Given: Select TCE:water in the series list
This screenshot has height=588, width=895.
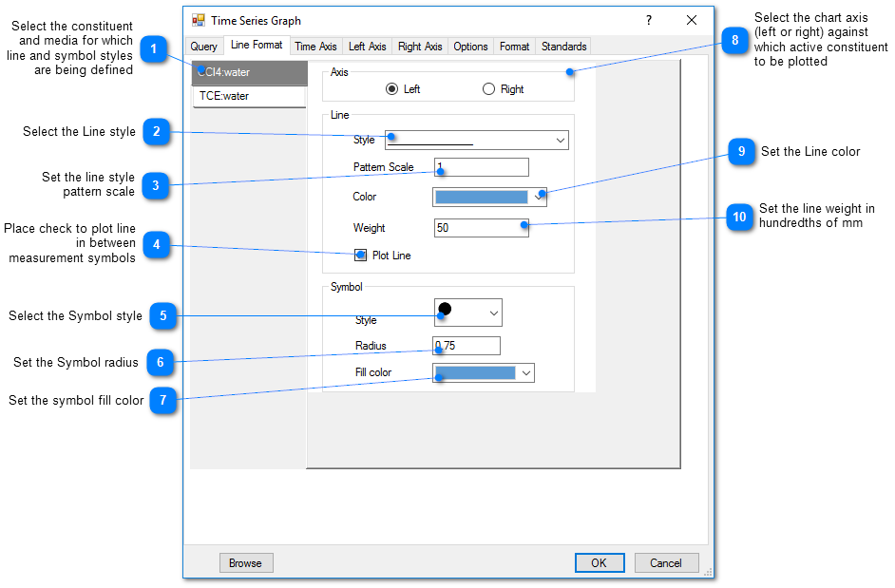Looking at the screenshot, I should 249,96.
